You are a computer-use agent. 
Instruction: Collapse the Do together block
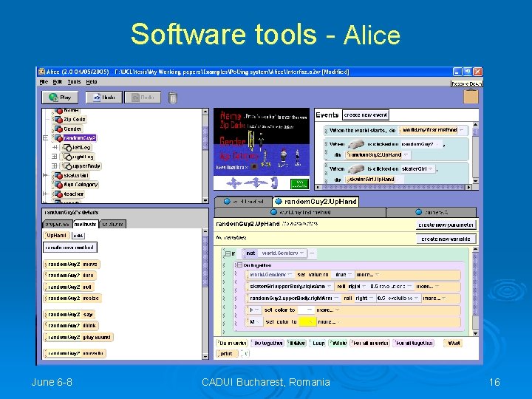point(239,265)
